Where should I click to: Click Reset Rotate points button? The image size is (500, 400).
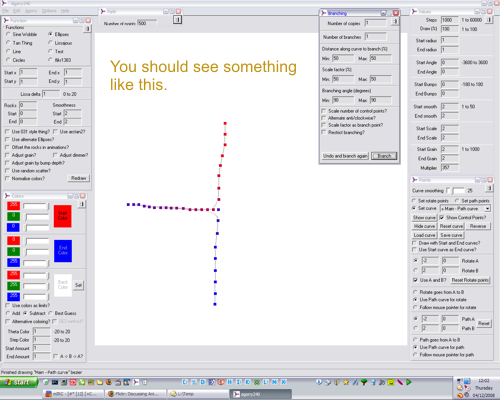click(470, 280)
